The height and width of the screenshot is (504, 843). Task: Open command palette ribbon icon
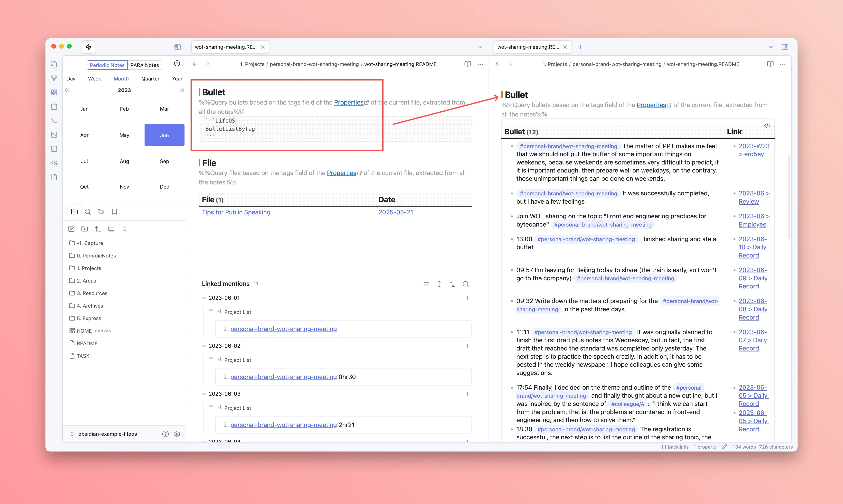coord(54,121)
